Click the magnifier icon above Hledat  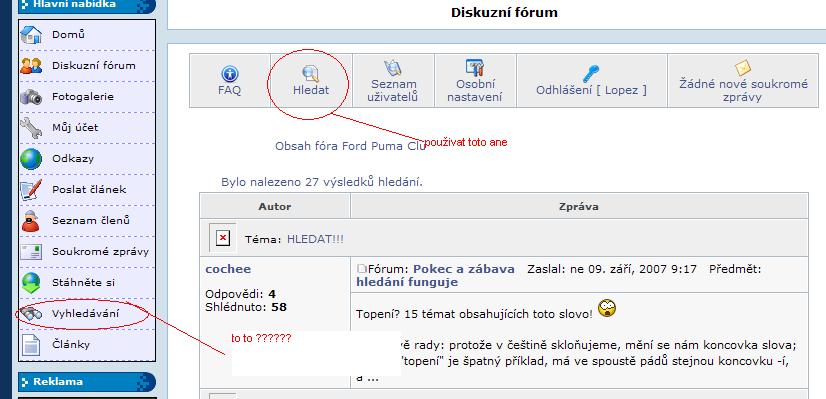coord(311,73)
